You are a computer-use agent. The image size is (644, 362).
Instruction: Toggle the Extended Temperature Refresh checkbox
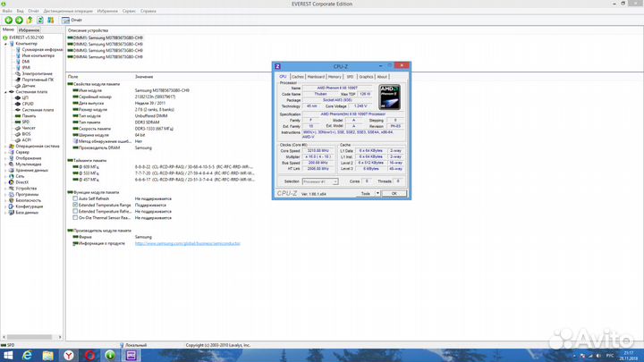tap(75, 211)
